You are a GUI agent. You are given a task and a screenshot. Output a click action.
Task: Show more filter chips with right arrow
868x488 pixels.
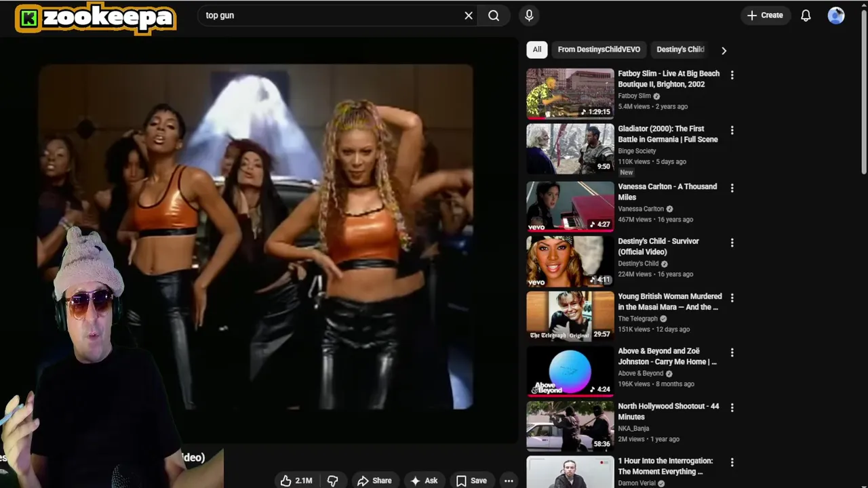tap(724, 50)
